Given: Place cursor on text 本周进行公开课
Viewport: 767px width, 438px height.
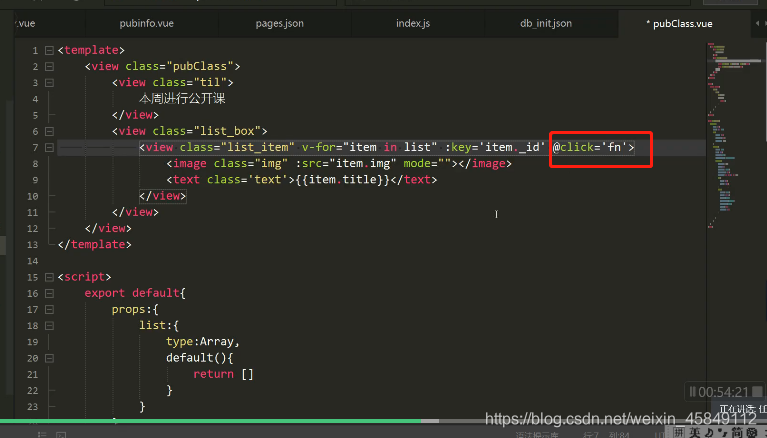Looking at the screenshot, I should [x=182, y=99].
